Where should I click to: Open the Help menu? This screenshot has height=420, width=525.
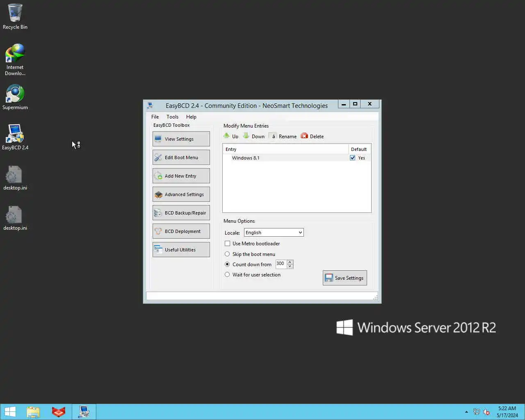click(x=191, y=117)
